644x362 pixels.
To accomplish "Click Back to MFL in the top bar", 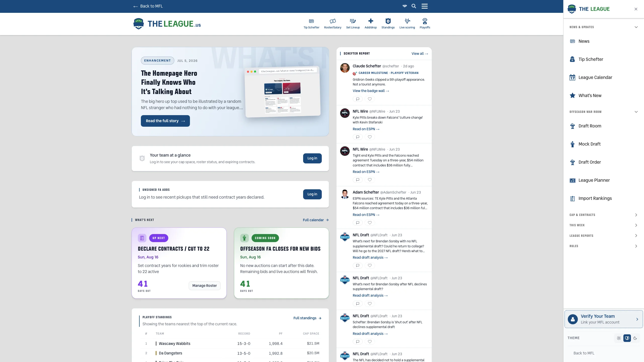I will point(148,6).
